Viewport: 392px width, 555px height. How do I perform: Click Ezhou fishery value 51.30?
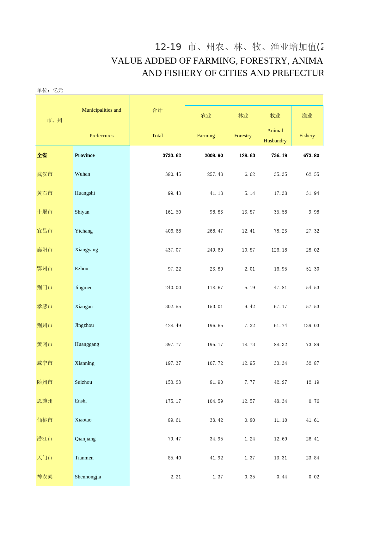click(x=313, y=269)
